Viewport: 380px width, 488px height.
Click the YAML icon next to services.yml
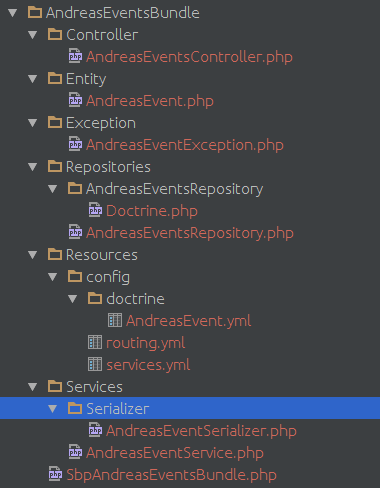click(95, 364)
